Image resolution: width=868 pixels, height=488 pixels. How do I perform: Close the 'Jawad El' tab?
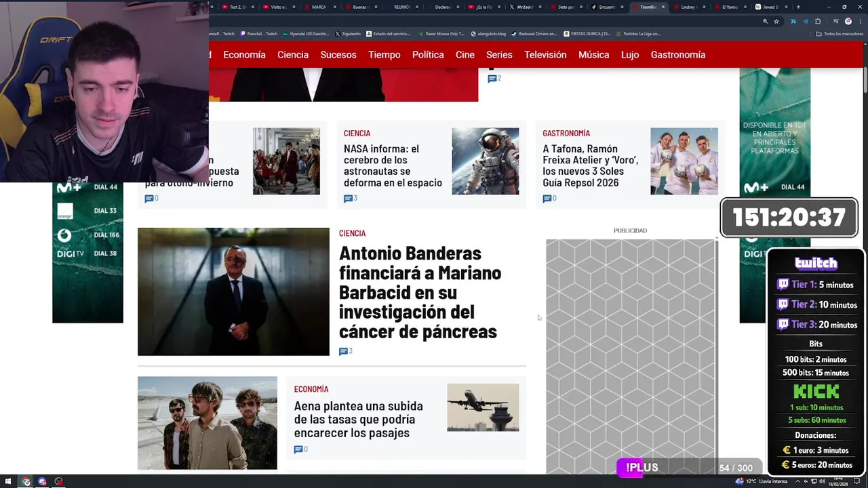point(787,7)
